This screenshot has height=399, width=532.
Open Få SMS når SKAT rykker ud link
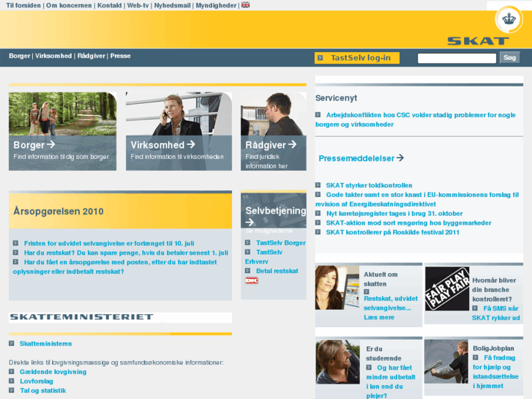495,313
